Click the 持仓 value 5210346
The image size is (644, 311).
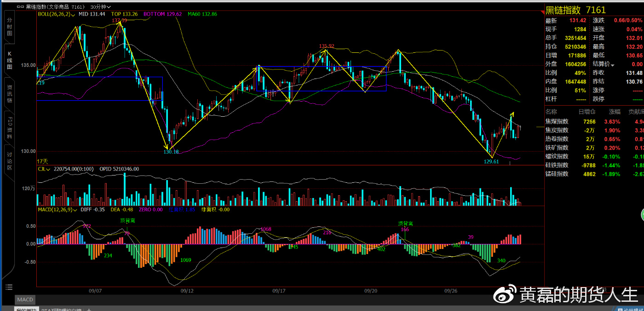[575, 47]
